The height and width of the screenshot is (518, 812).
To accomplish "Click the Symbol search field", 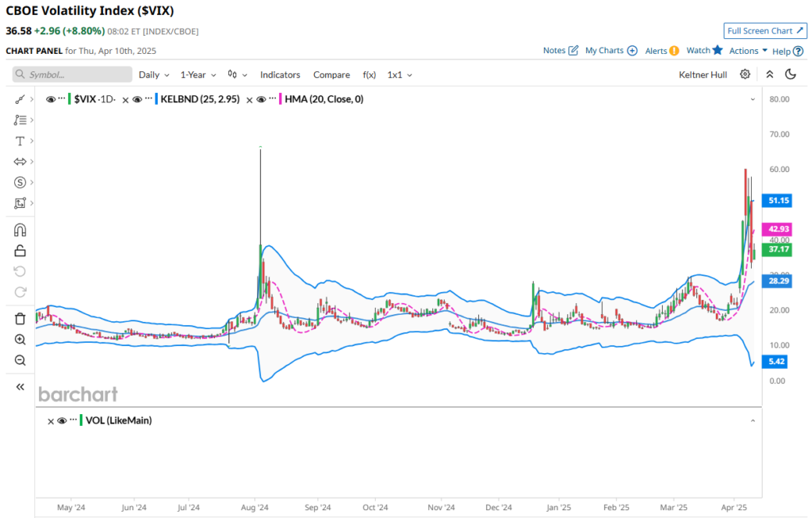I will [73, 75].
